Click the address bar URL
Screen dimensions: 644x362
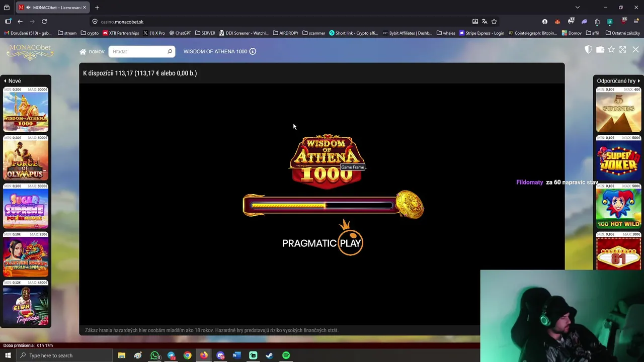pos(122,22)
